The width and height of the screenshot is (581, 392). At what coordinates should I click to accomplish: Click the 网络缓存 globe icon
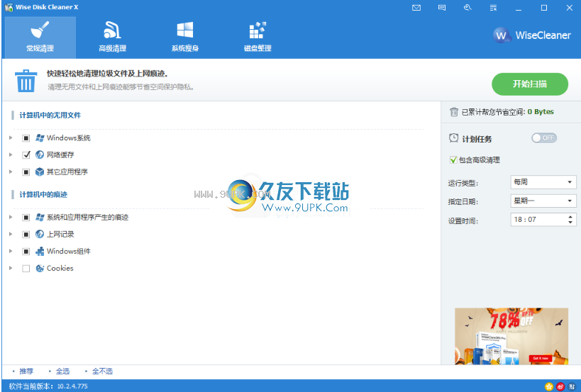point(40,155)
